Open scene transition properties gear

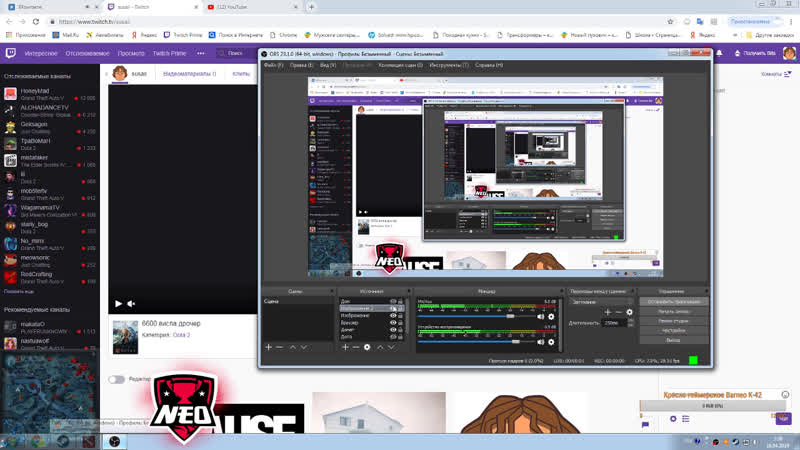click(x=630, y=312)
